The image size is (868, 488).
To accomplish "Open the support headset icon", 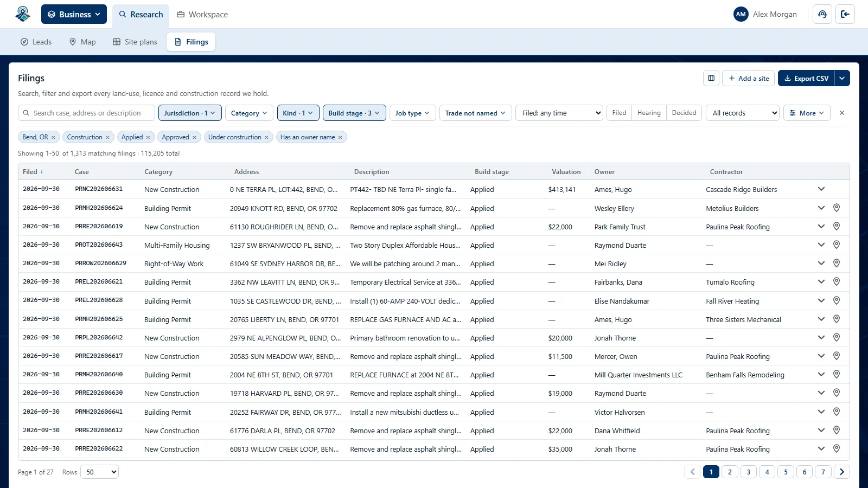I will click(x=822, y=14).
